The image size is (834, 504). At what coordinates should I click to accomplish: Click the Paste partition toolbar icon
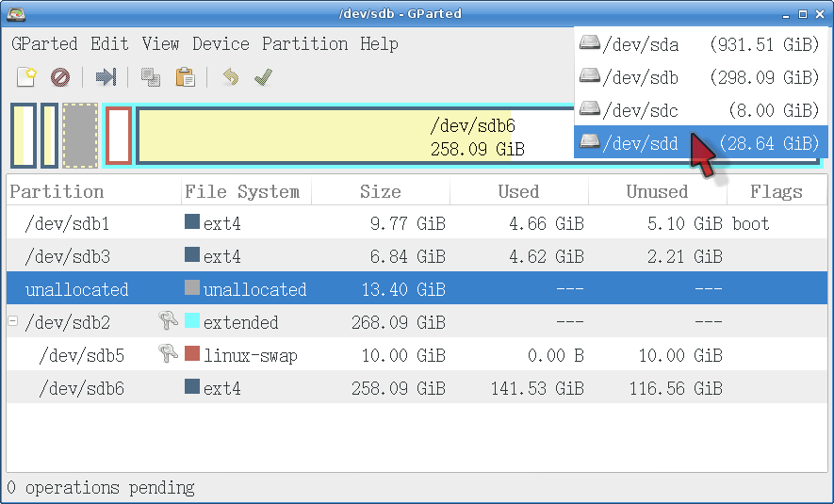(185, 76)
